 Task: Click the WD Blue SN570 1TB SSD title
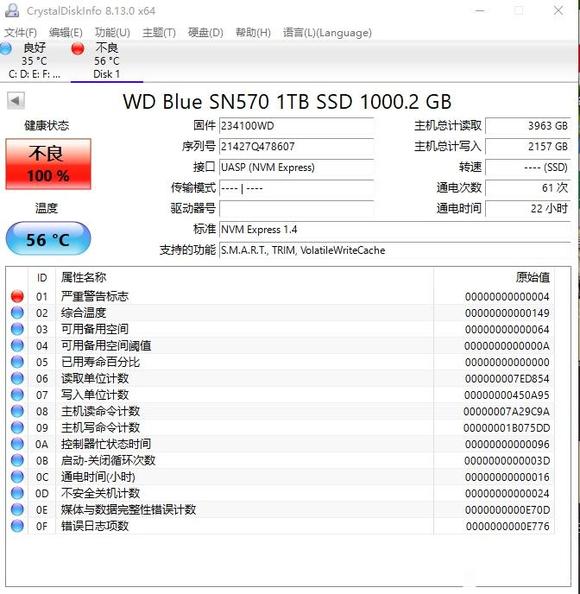tap(287, 102)
